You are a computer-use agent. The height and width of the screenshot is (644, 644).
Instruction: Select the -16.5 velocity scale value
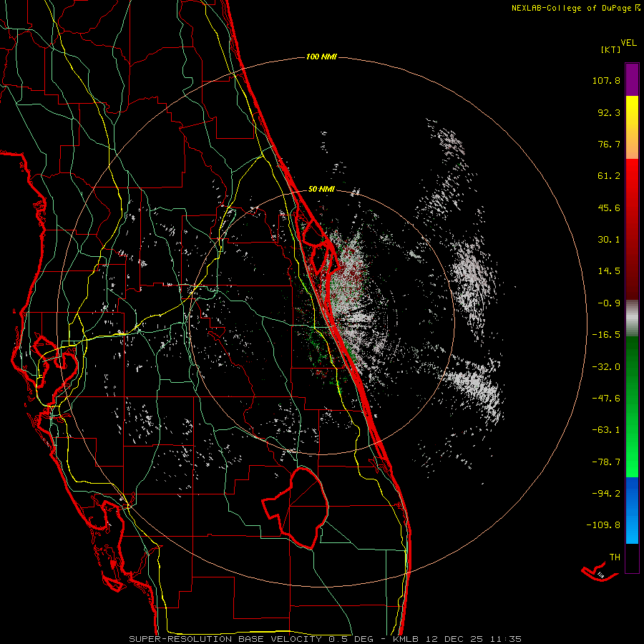(x=606, y=335)
